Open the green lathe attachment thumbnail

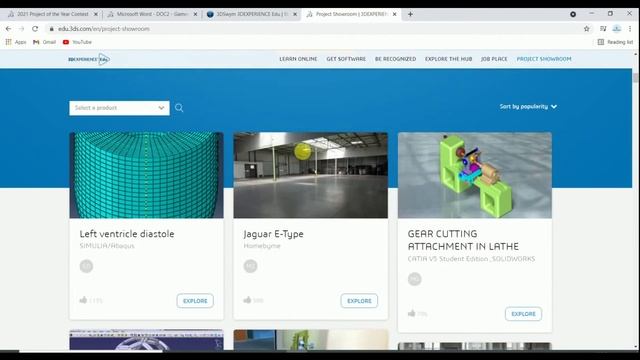pyautogui.click(x=475, y=175)
